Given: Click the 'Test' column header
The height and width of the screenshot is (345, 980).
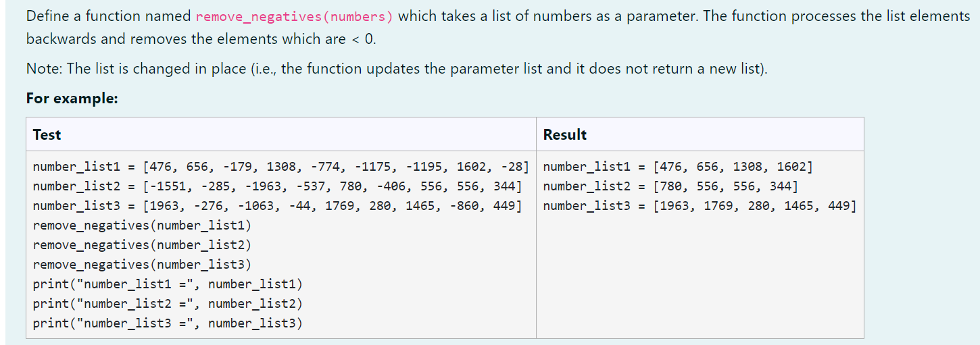Looking at the screenshot, I should 47,134.
